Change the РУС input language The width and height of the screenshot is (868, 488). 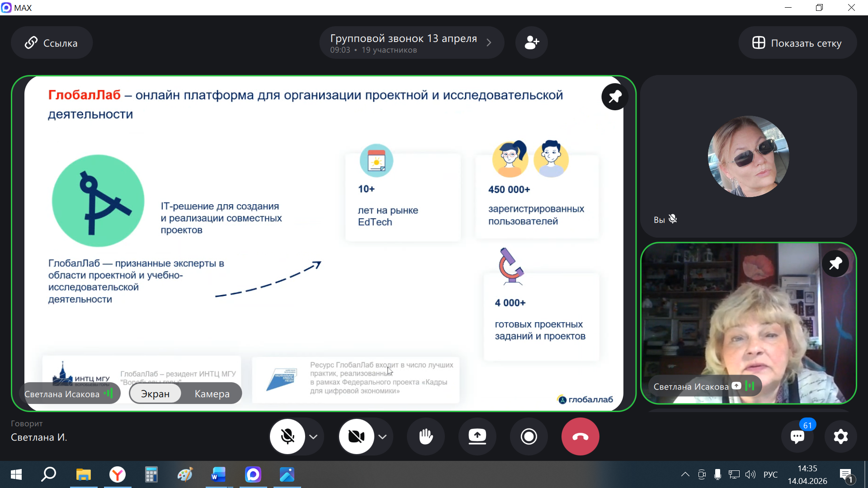click(x=771, y=474)
